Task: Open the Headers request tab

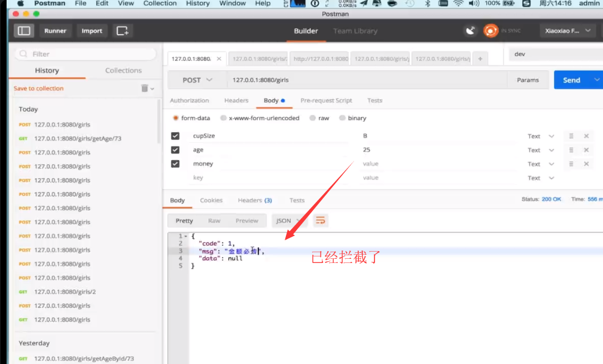Action: (236, 100)
